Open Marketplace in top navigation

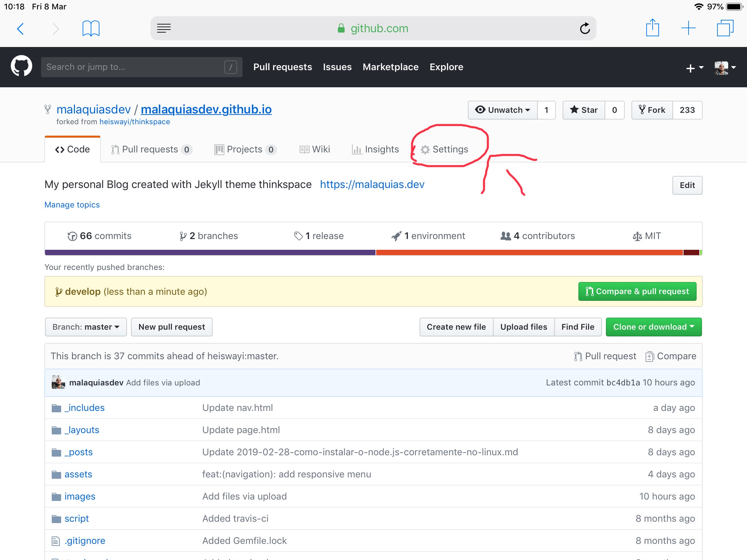click(x=390, y=67)
